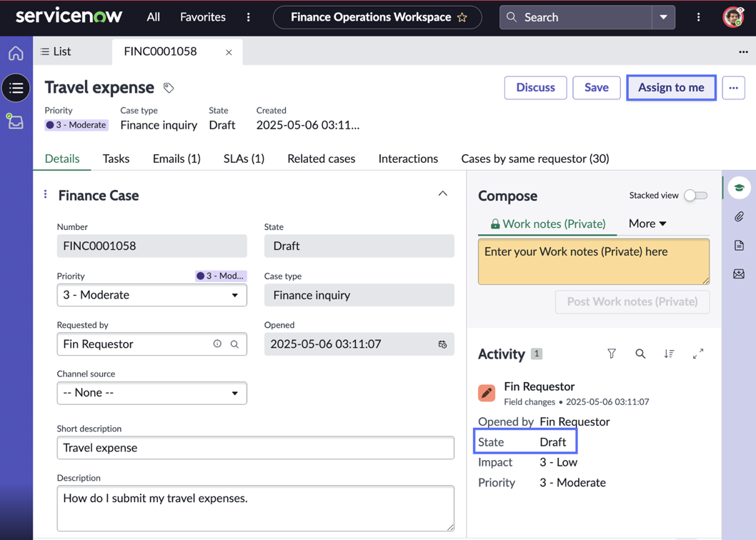Screen dimensions: 756x540
Task: Open the header kebab menu beside avatar
Action: pos(699,17)
